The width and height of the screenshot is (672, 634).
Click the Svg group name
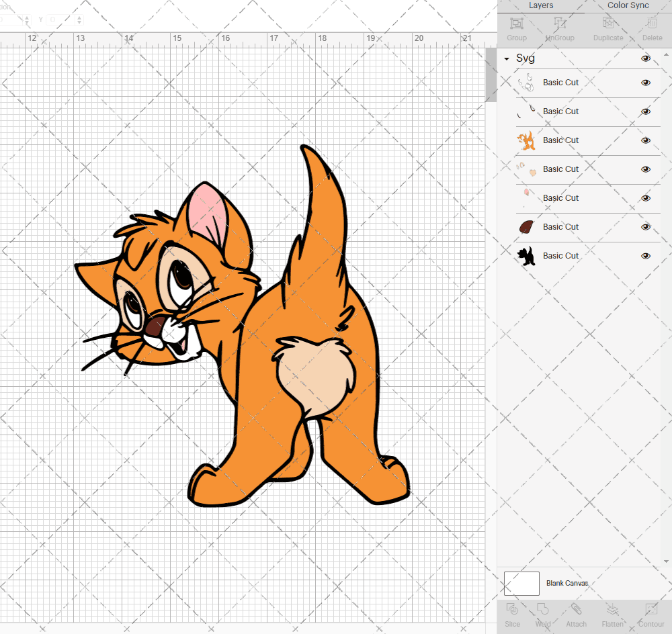pos(526,58)
